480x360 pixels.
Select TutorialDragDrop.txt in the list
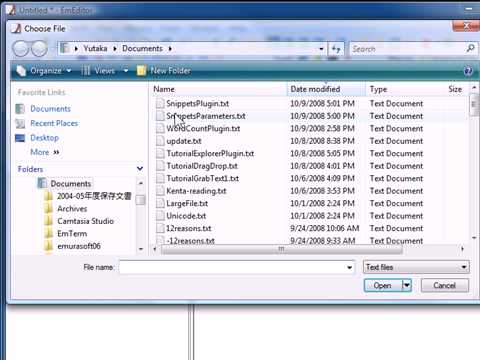coord(202,166)
